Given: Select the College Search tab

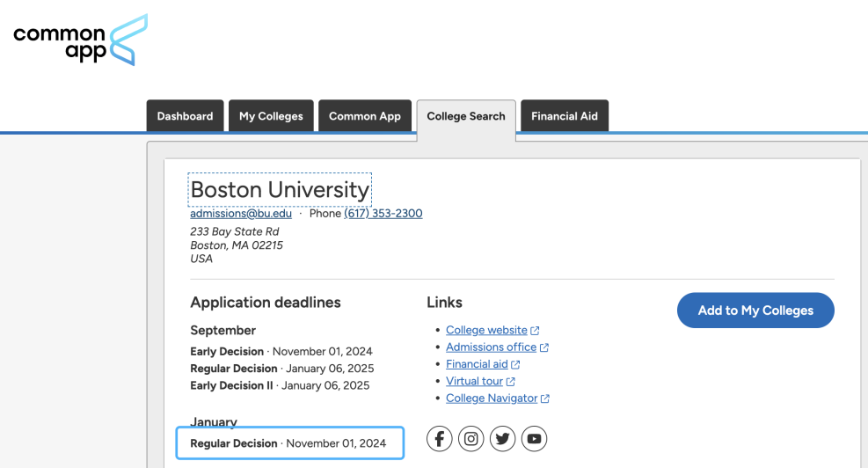Looking at the screenshot, I should point(466,117).
